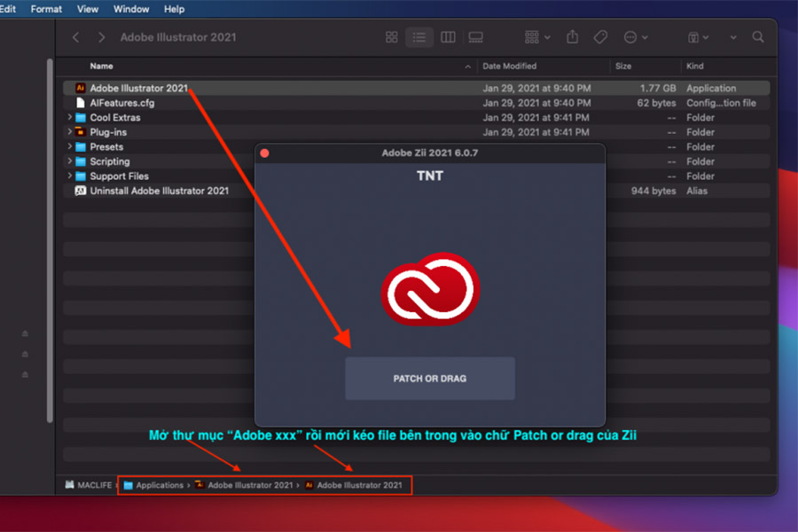
Task: Open the Action (ellipsis) menu
Action: pos(636,37)
